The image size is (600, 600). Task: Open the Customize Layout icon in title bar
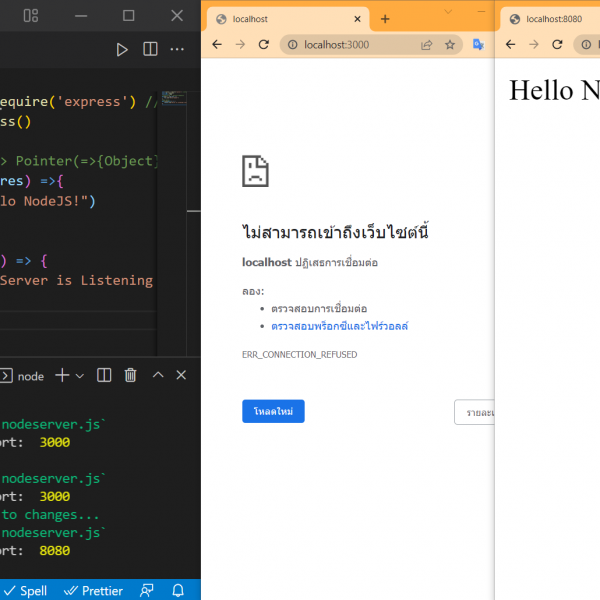[x=31, y=15]
